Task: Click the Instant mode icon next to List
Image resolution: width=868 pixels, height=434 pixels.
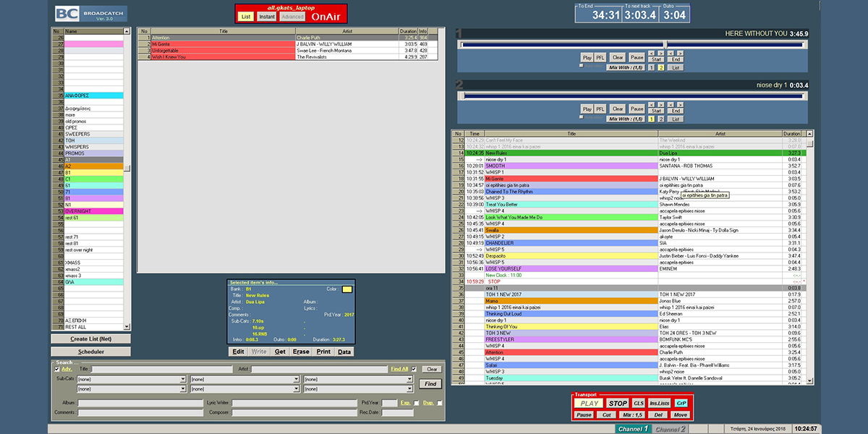Action: click(x=267, y=15)
